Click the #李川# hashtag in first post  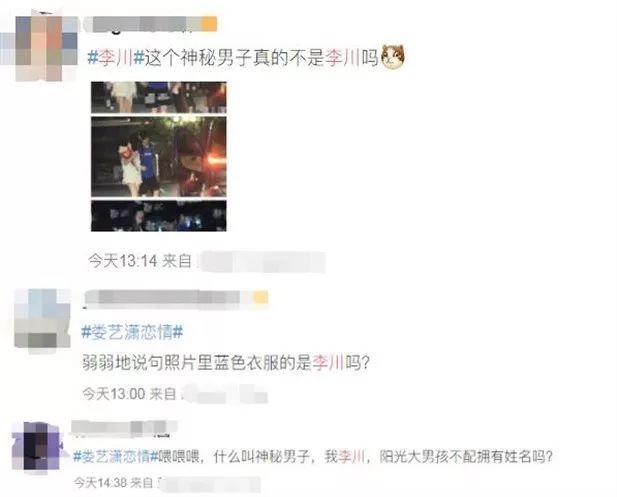point(116,58)
